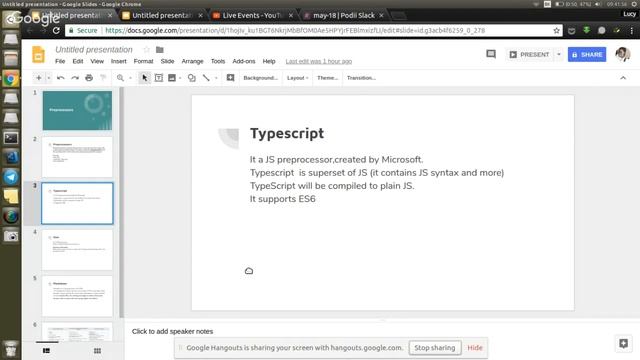The width and height of the screenshot is (640, 360).
Task: Open the Layout dropdown
Action: point(298,78)
